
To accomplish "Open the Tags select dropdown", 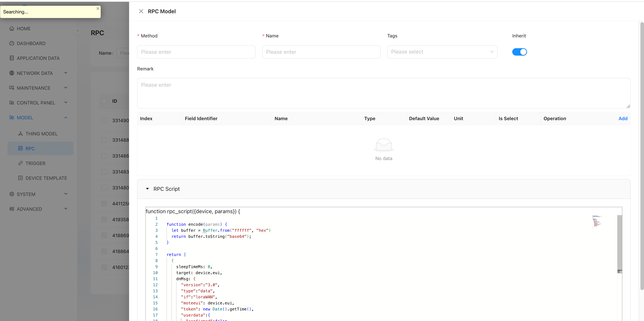I will coord(442,52).
